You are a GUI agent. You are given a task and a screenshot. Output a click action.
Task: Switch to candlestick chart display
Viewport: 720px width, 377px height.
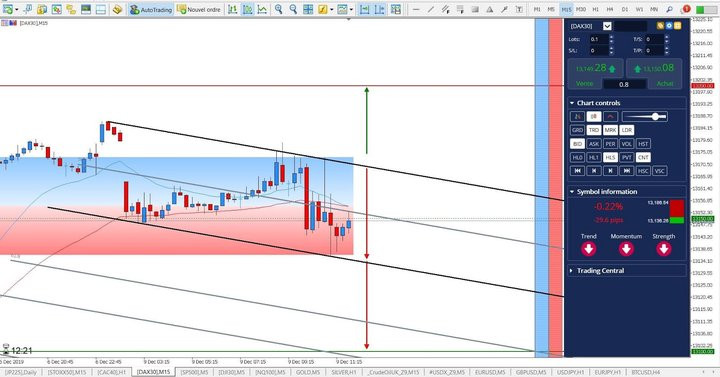point(248,9)
